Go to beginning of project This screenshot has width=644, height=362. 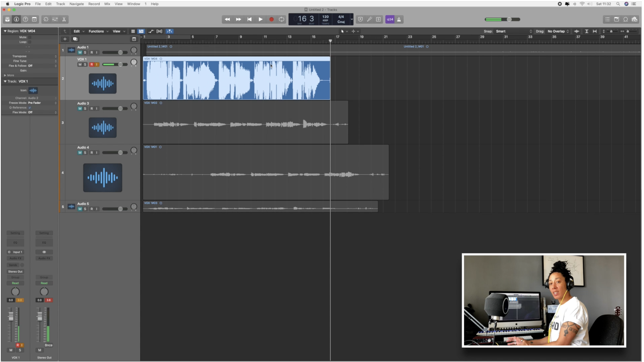pos(250,19)
